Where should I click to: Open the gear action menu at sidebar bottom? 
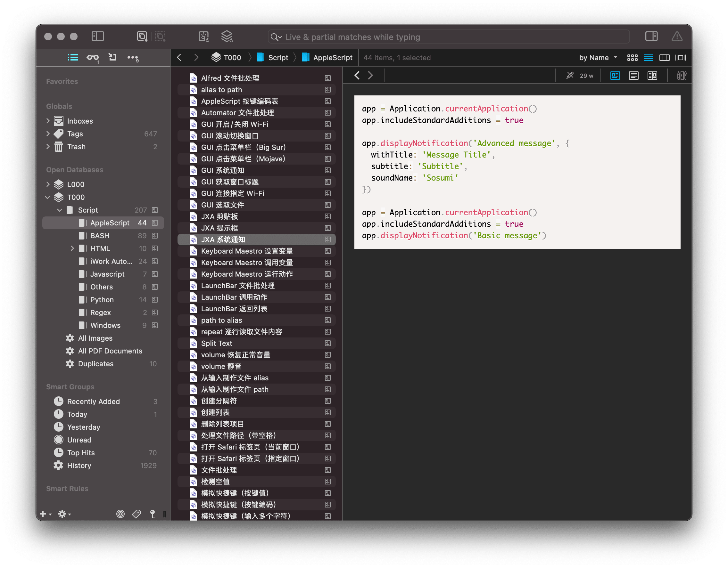(64, 514)
